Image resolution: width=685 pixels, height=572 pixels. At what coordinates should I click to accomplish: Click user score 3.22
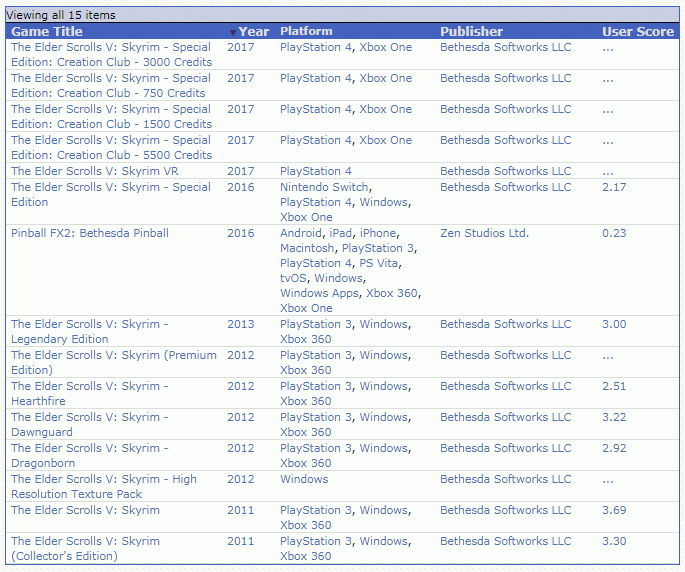coord(614,417)
